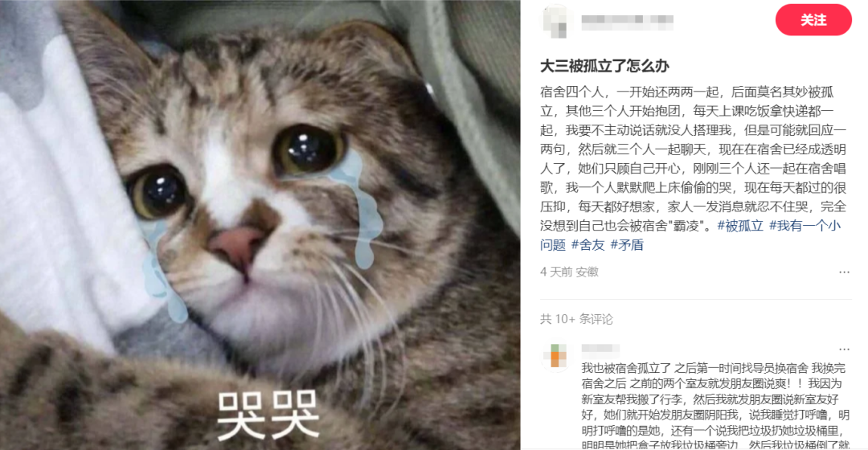Open the #矛盾 hashtag

[627, 244]
